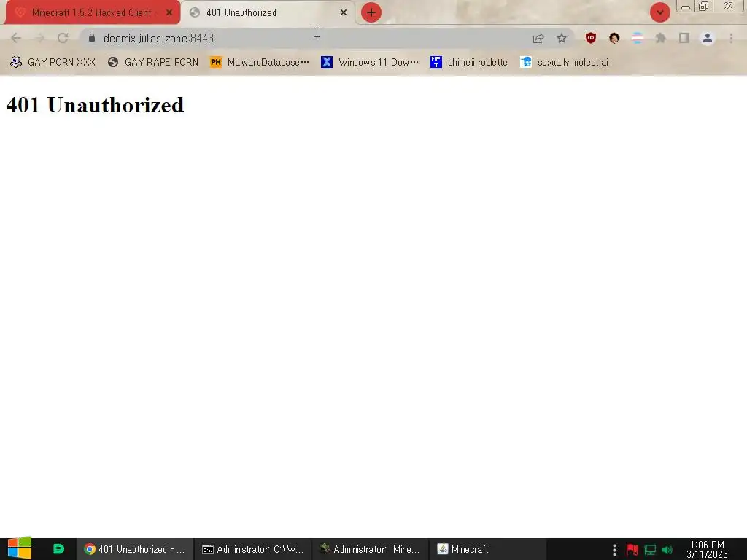The image size is (747, 560).
Task: Open the Windows Start menu
Action: click(x=20, y=549)
